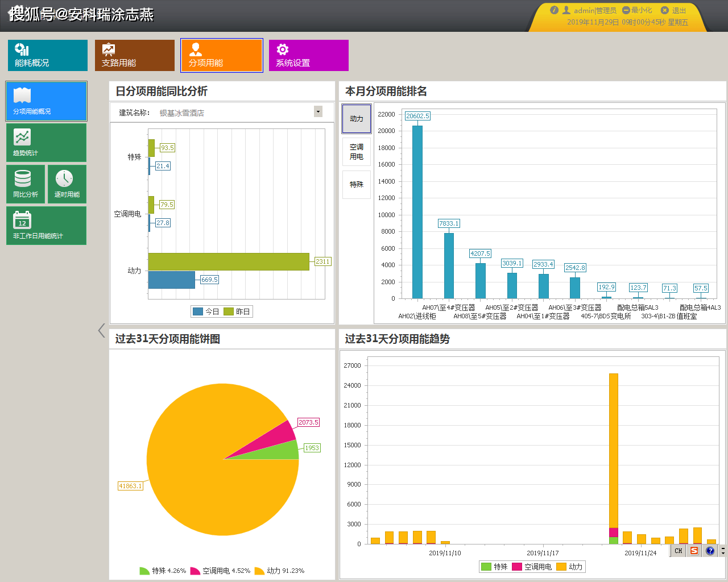The height and width of the screenshot is (582, 728).
Task: Click the person icon in 分项用能
Action: pos(196,49)
